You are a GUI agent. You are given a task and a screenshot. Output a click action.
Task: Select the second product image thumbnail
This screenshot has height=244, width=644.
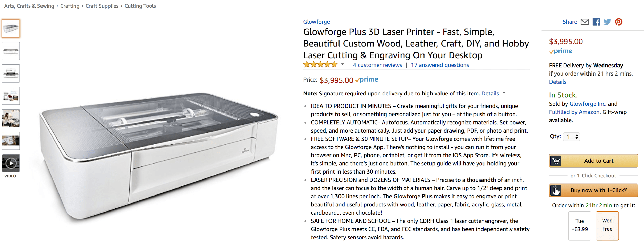pyautogui.click(x=11, y=51)
